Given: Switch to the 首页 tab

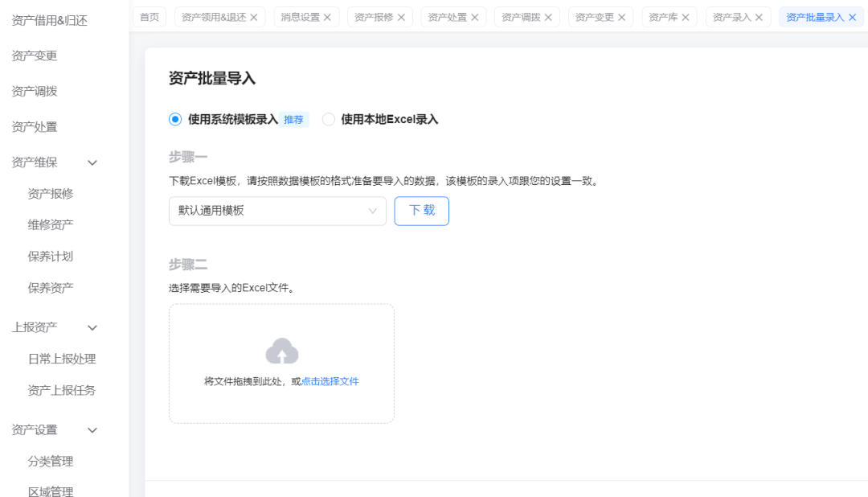Looking at the screenshot, I should [149, 16].
